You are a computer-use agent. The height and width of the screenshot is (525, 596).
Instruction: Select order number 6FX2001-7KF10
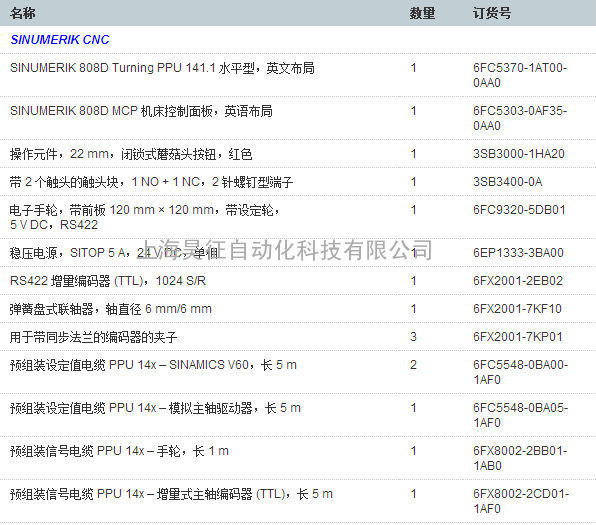[x=517, y=309]
